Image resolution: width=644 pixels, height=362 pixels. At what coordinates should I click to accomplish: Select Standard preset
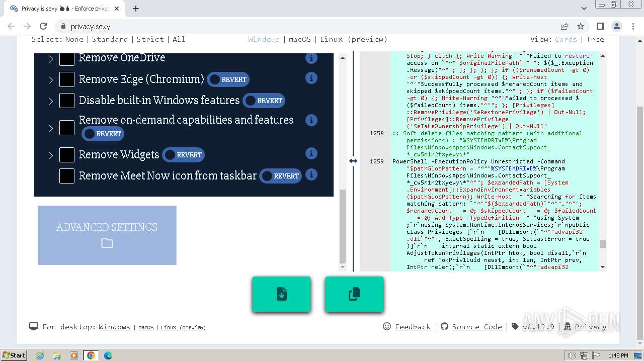tap(110, 39)
